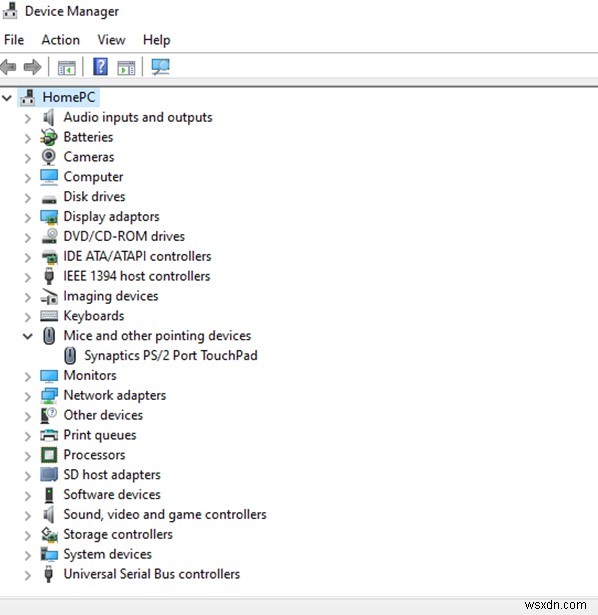Select Synaptics PS/2 Port TouchPad text
Image resolution: width=598 pixels, height=615 pixels.
pos(171,355)
